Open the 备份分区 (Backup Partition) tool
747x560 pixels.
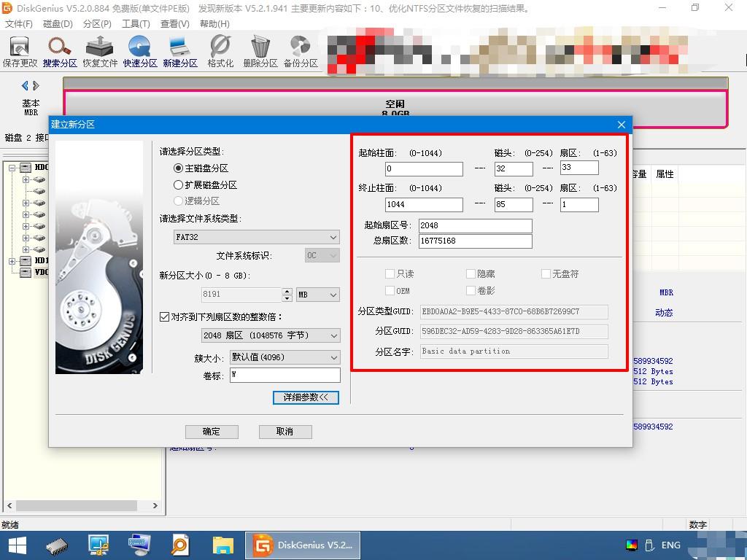coord(300,50)
